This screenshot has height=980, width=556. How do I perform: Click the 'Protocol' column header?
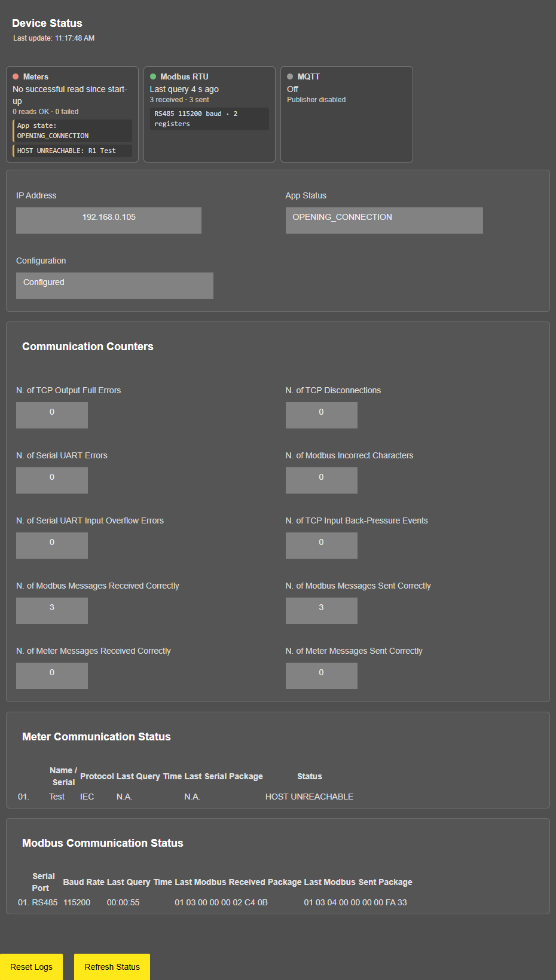[97, 776]
